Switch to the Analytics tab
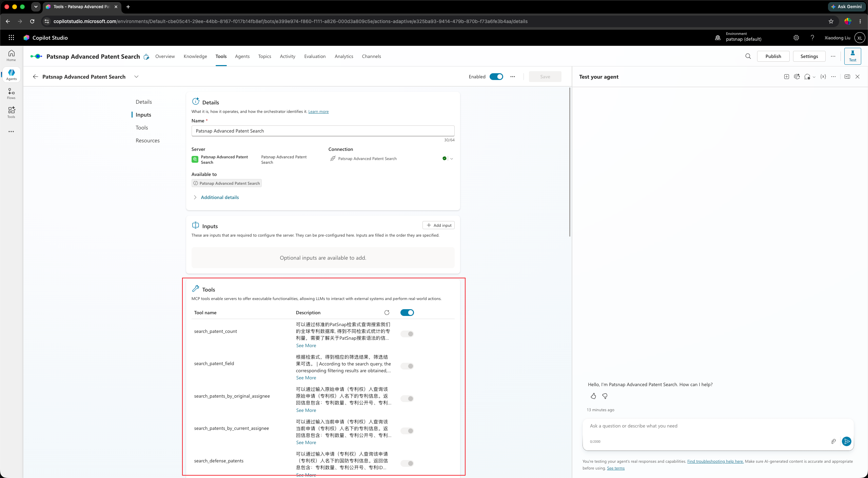 [344, 56]
